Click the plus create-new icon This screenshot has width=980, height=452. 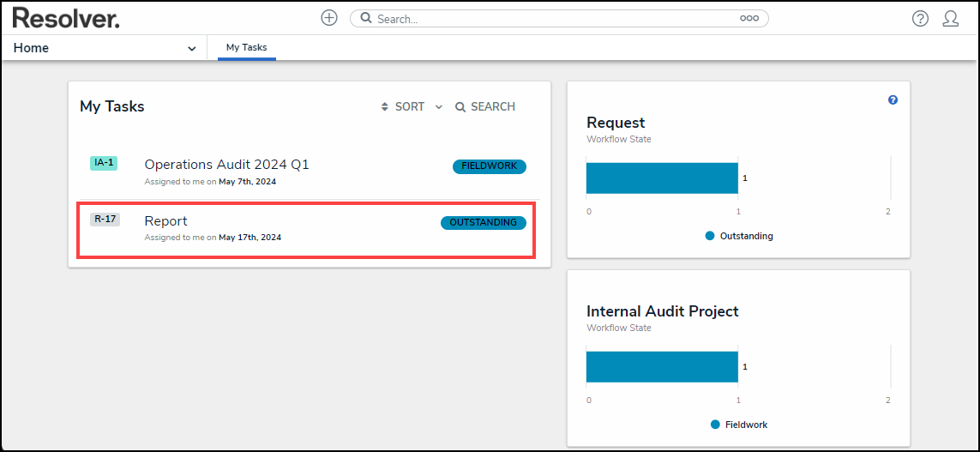[329, 18]
